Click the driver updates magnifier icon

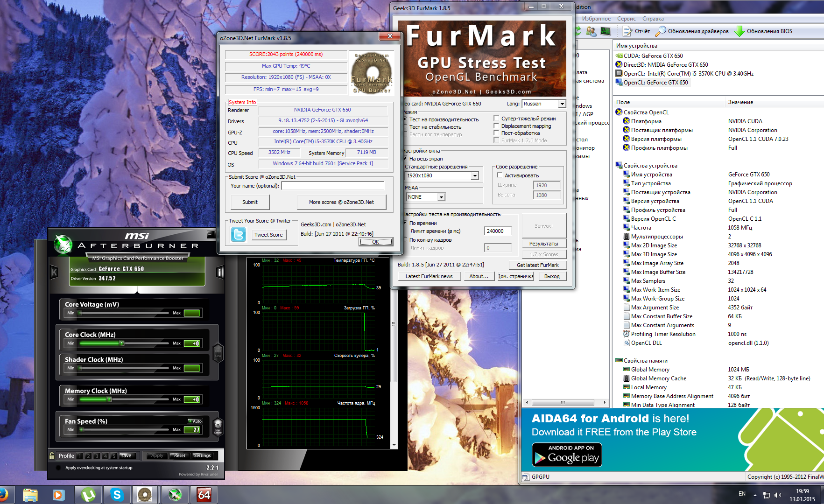coord(660,31)
